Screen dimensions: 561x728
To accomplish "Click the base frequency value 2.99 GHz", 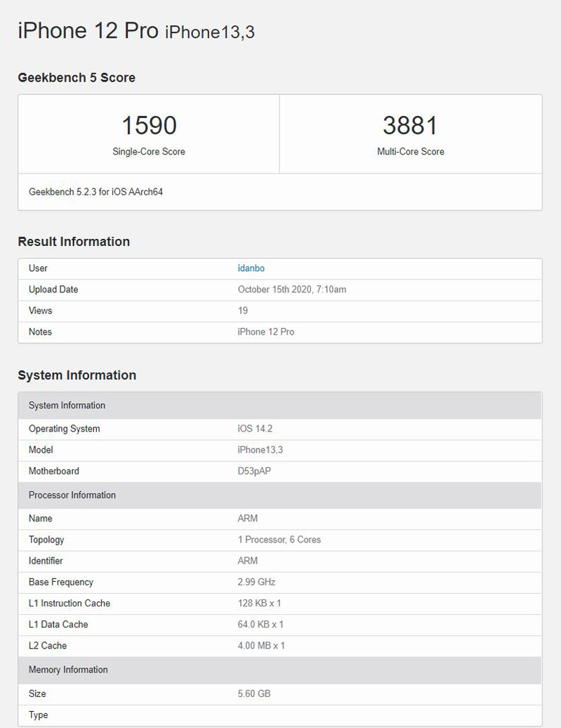I will coord(256,582).
